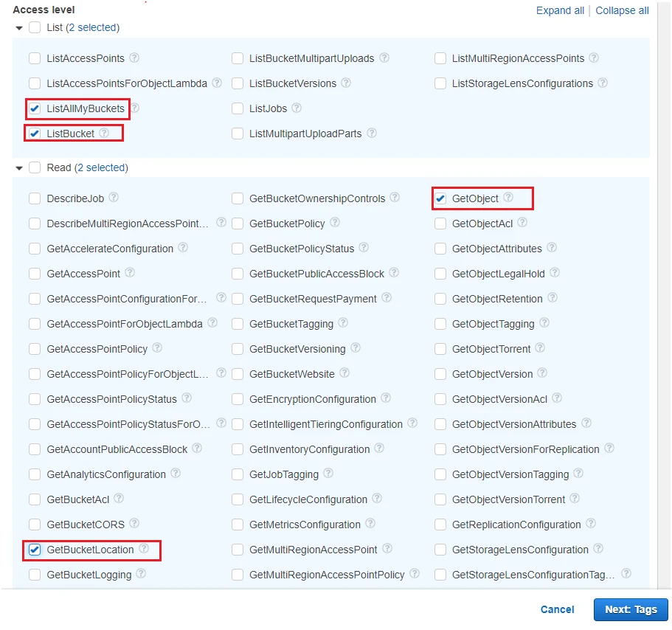This screenshot has width=672, height=630.
Task: Click the '2 selected' text beside List
Action: tap(92, 27)
